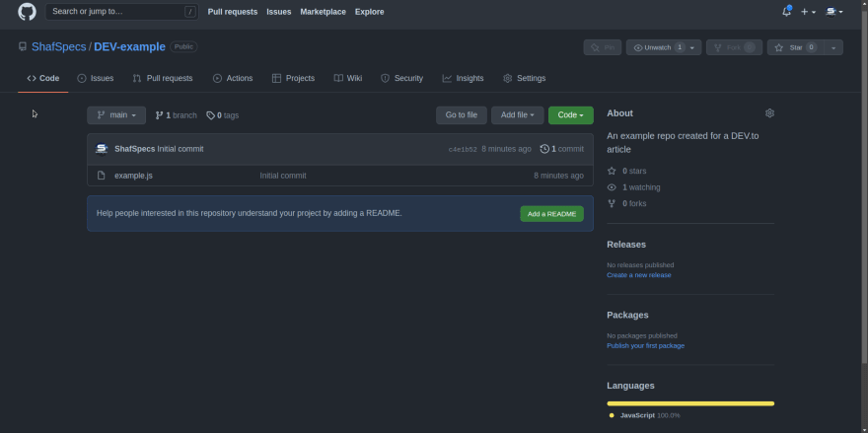Viewport: 868px width, 433px height.
Task: Open the repository Settings tab
Action: 524,79
